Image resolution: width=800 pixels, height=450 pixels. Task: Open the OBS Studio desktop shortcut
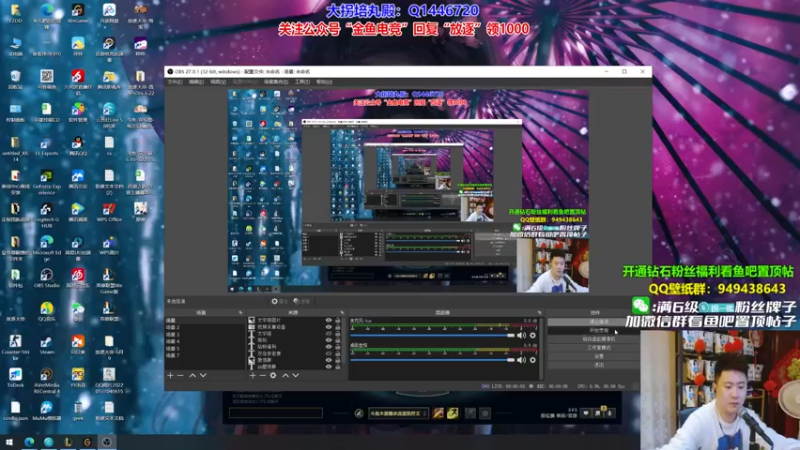point(46,279)
